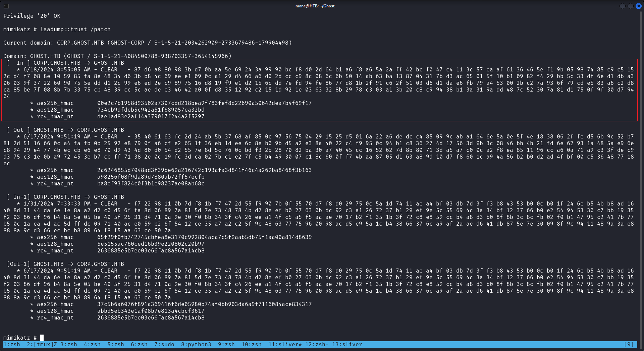Click the Domain: GHOST.HTB SID line
Viewport: 644px width, 351px height.
117,56
